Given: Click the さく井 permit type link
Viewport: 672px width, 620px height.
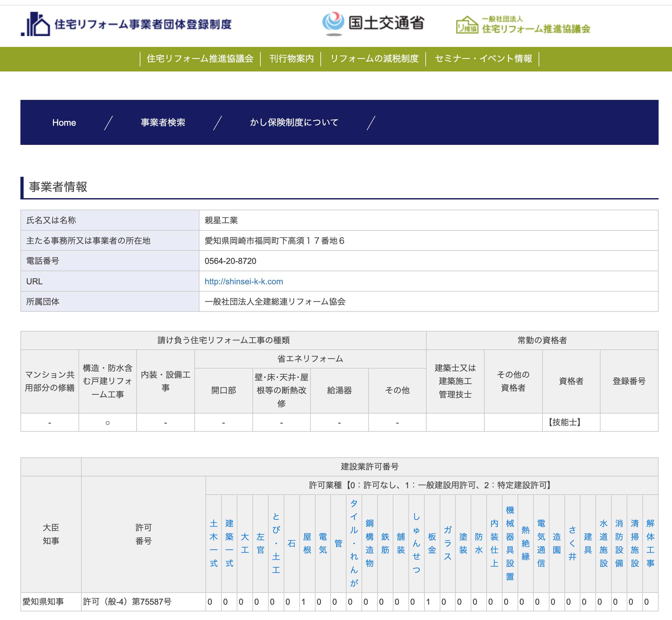Looking at the screenshot, I should (572, 543).
